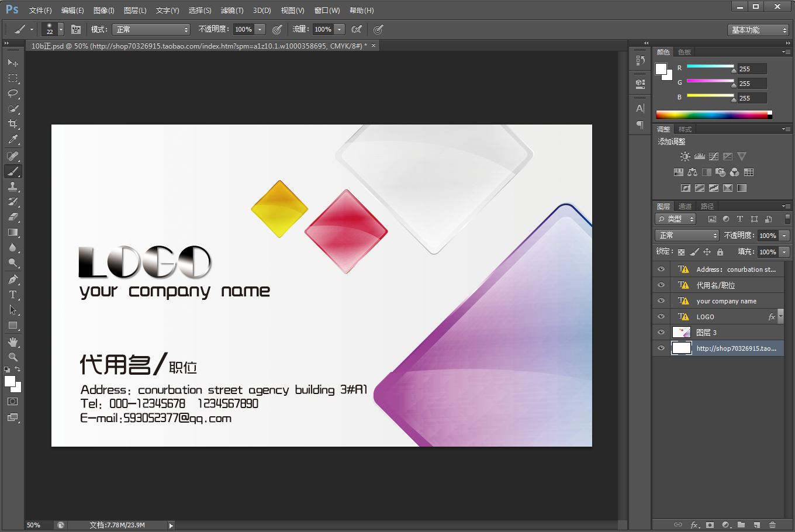Image resolution: width=795 pixels, height=532 pixels.
Task: Open layer opacity dropdown arrow
Action: 784,236
